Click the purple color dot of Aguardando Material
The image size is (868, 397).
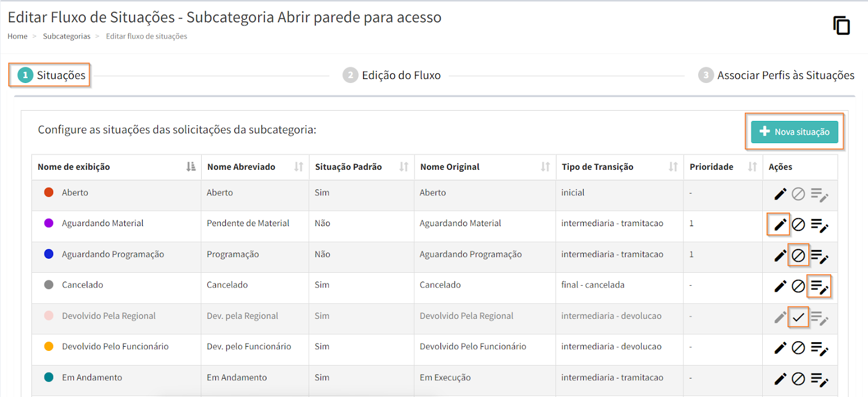49,223
